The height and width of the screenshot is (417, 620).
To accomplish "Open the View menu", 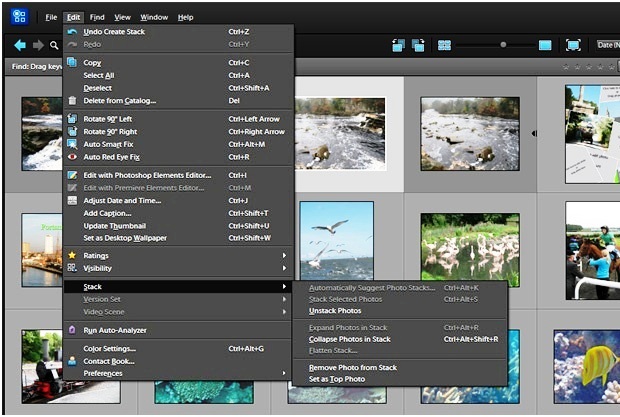I will click(123, 17).
